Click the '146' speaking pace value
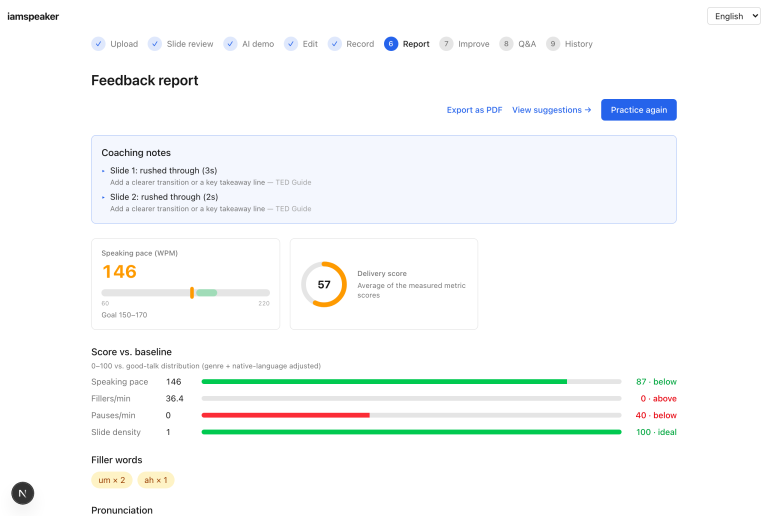 [x=120, y=272]
